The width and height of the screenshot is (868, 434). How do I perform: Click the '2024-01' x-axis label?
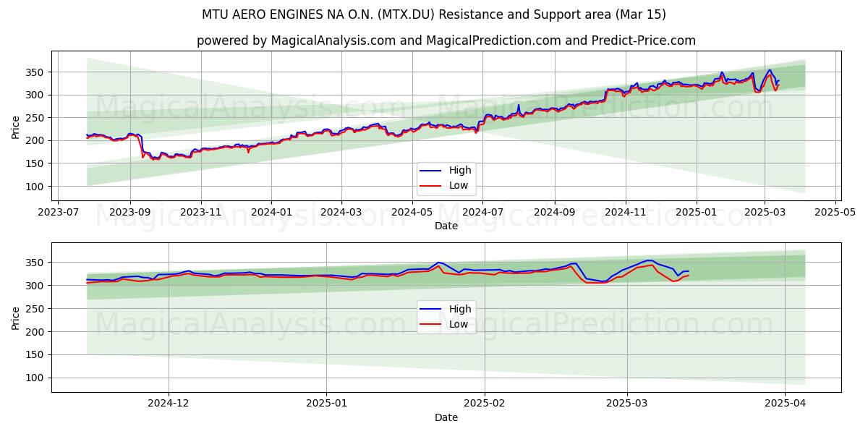coord(271,213)
